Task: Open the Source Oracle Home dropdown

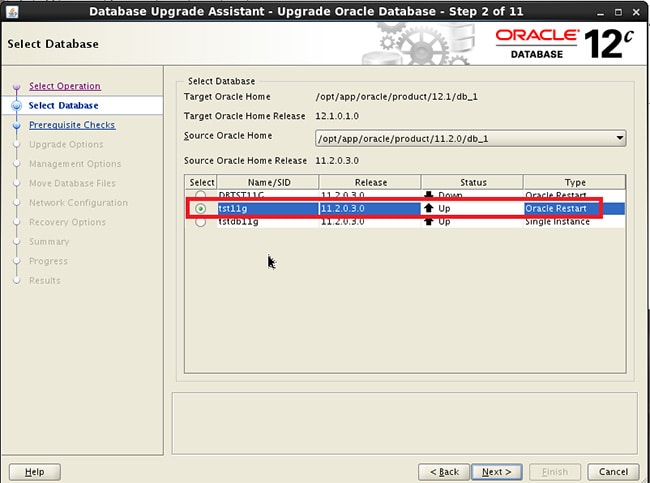Action: (x=471, y=138)
